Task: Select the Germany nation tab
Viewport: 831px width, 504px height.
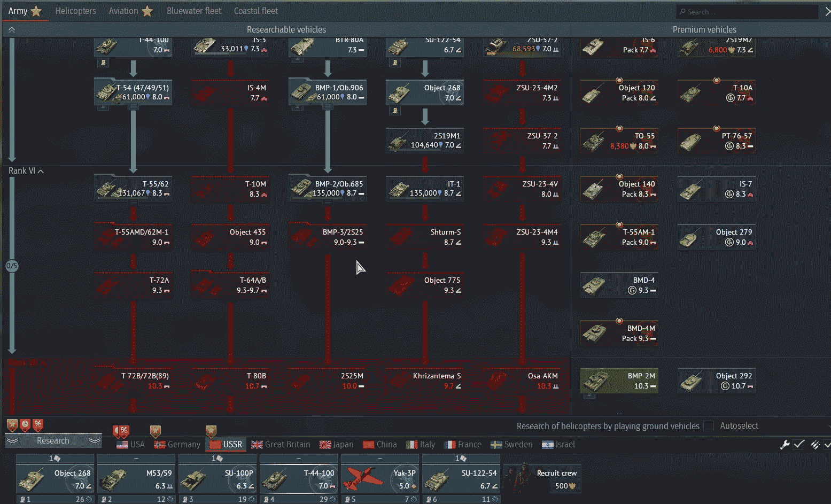Action: click(177, 445)
